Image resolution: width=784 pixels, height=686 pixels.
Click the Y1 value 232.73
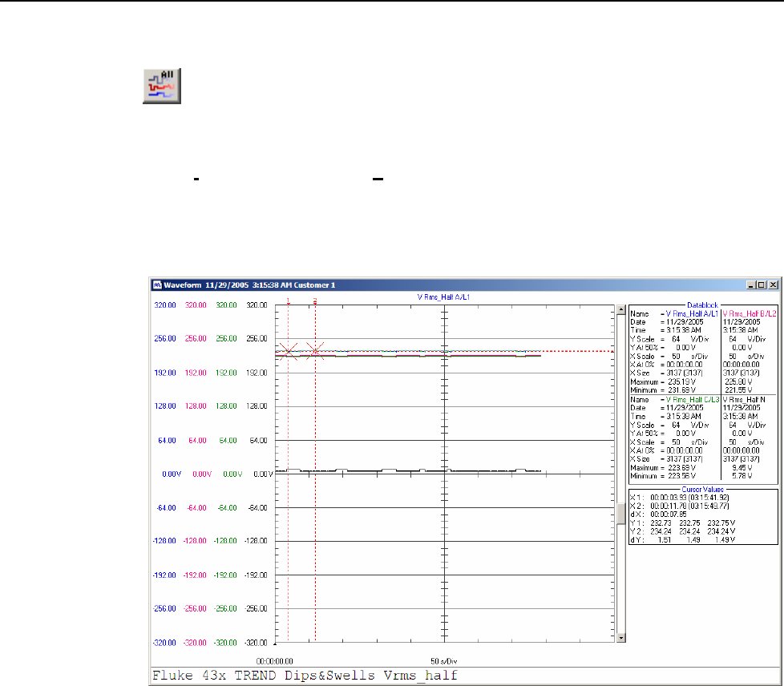661,523
